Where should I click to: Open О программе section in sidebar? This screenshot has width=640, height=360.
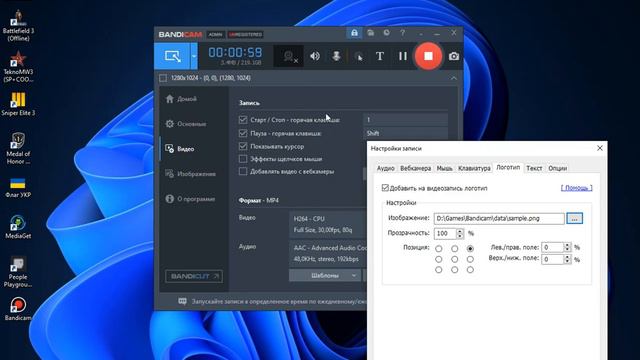coord(190,199)
